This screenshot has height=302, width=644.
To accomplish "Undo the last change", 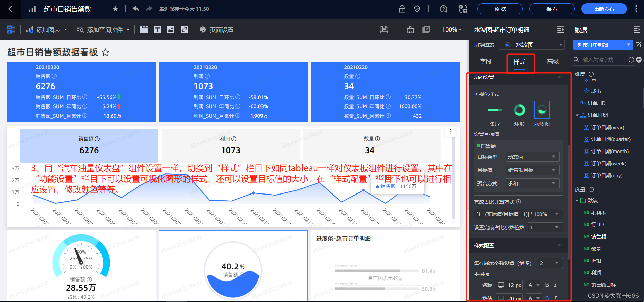I will point(136,9).
